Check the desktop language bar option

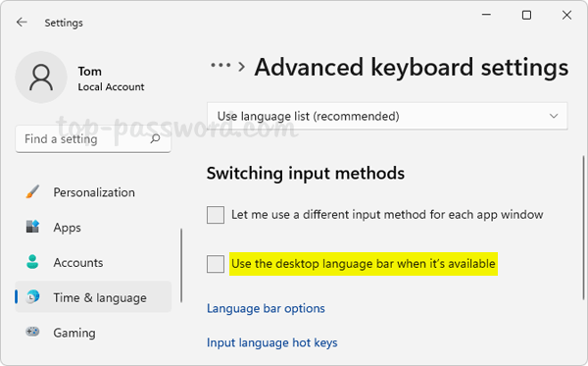click(216, 264)
